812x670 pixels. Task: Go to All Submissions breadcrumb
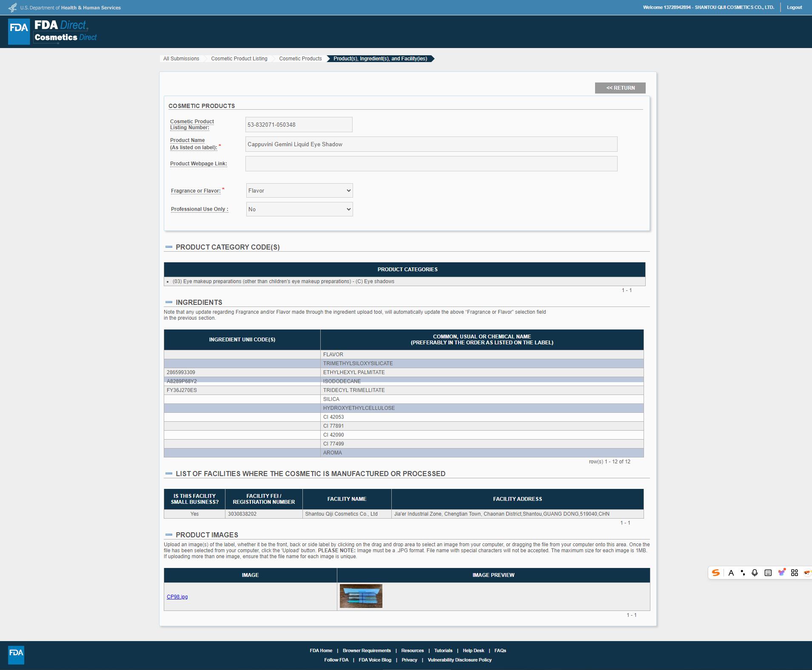181,59
